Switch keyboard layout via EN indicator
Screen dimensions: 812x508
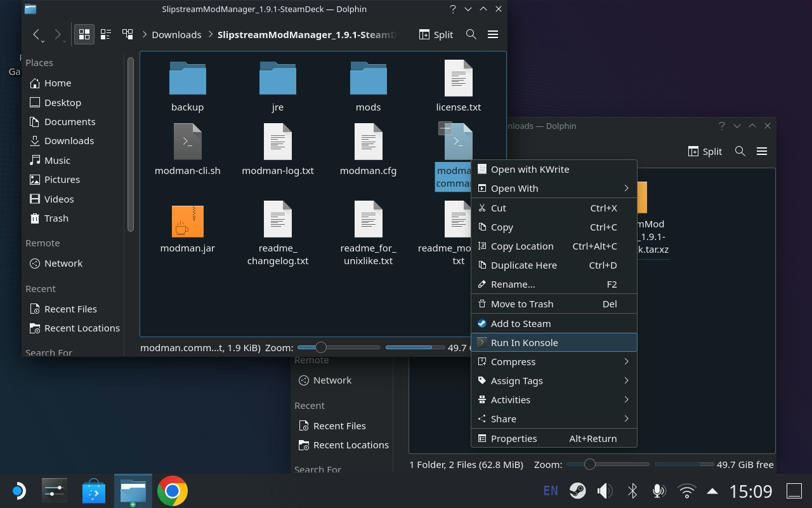point(551,491)
